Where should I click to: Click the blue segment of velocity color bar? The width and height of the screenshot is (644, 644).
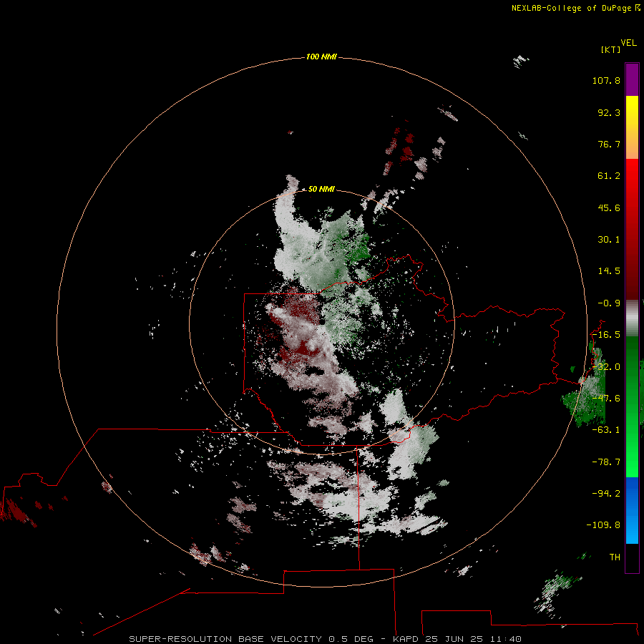632,510
